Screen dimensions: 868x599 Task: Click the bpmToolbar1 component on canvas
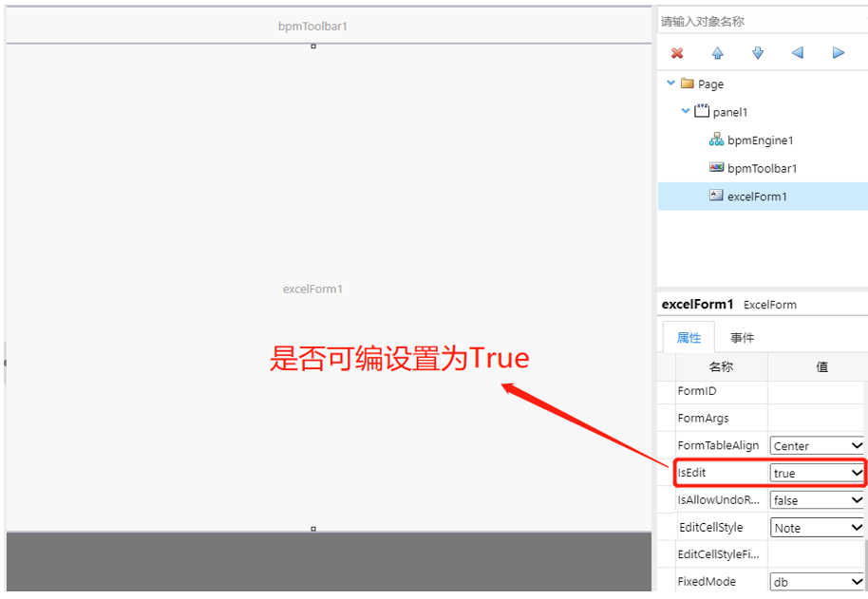click(x=329, y=26)
